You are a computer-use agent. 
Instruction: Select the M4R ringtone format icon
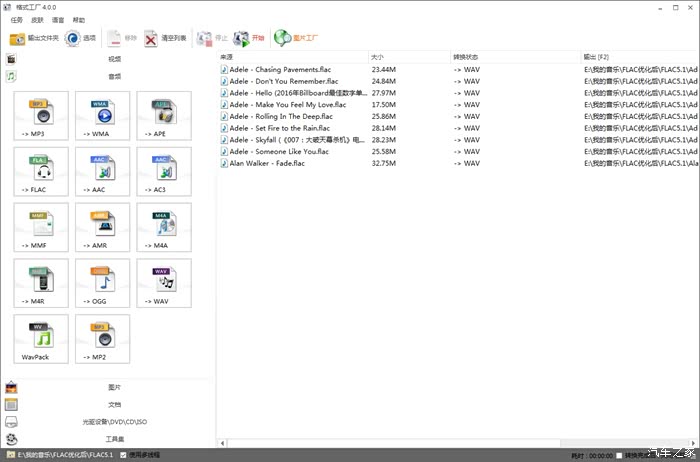coord(42,284)
